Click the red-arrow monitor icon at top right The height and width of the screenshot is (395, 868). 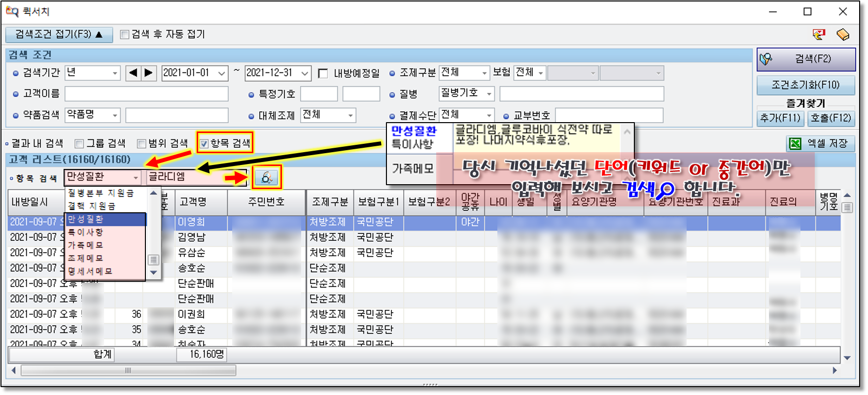point(819,34)
